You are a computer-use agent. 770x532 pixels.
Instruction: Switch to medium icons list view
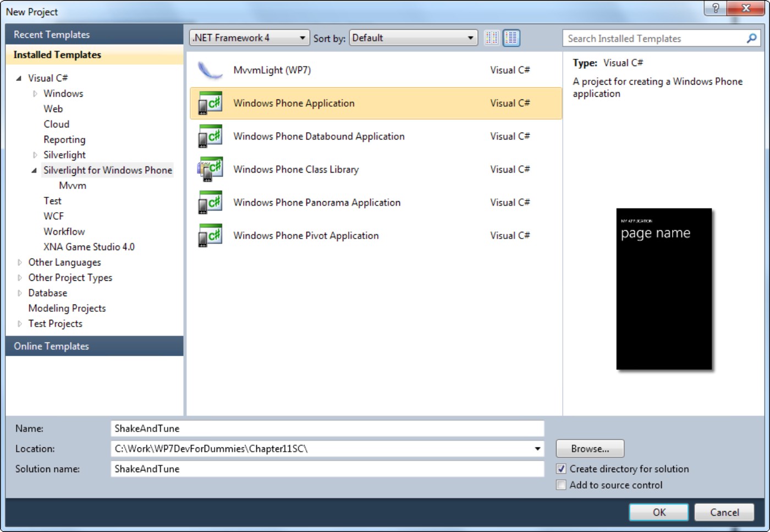(512, 38)
